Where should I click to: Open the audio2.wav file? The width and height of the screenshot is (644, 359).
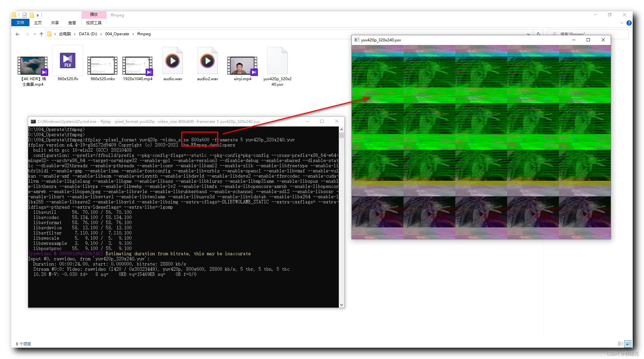coord(207,61)
